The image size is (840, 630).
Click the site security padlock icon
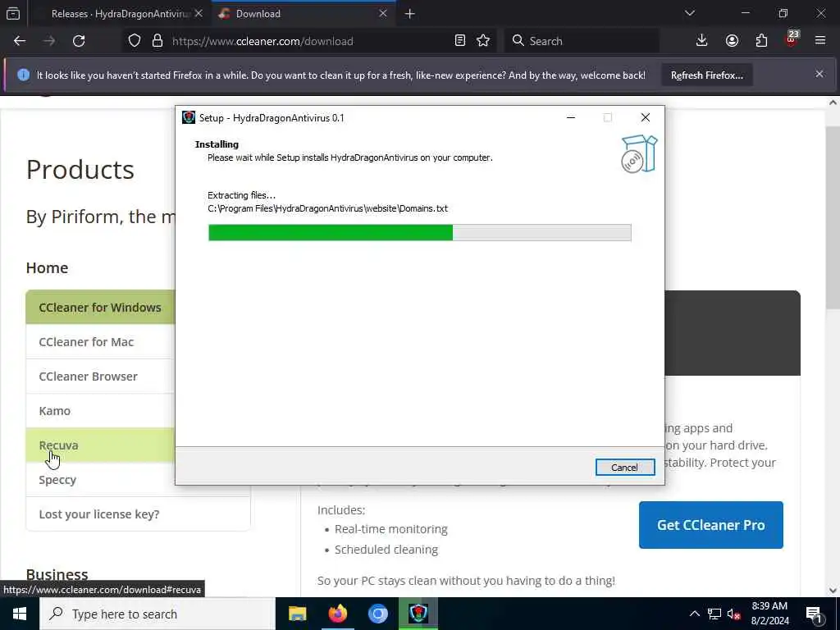[x=157, y=41]
